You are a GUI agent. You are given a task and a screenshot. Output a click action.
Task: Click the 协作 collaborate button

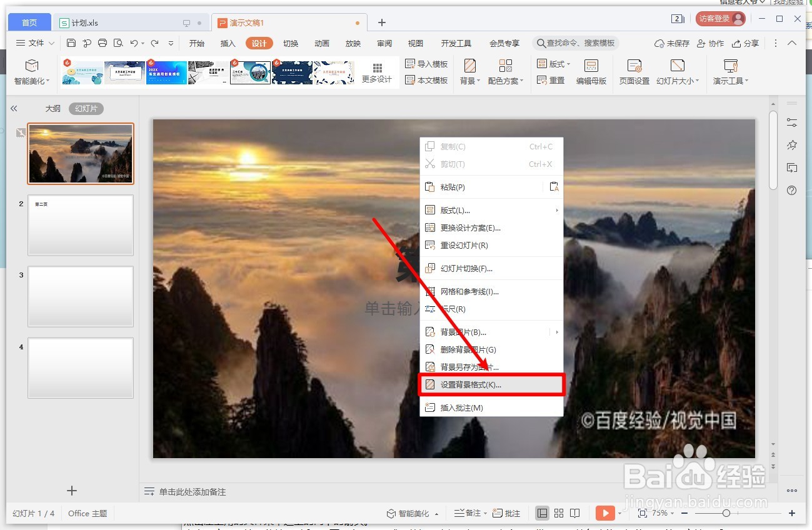click(711, 43)
